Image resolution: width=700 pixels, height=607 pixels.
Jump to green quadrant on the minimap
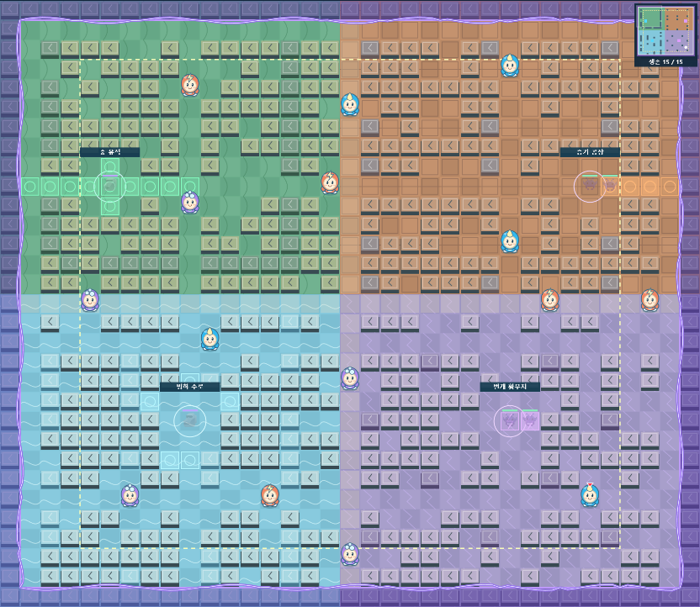coord(651,18)
